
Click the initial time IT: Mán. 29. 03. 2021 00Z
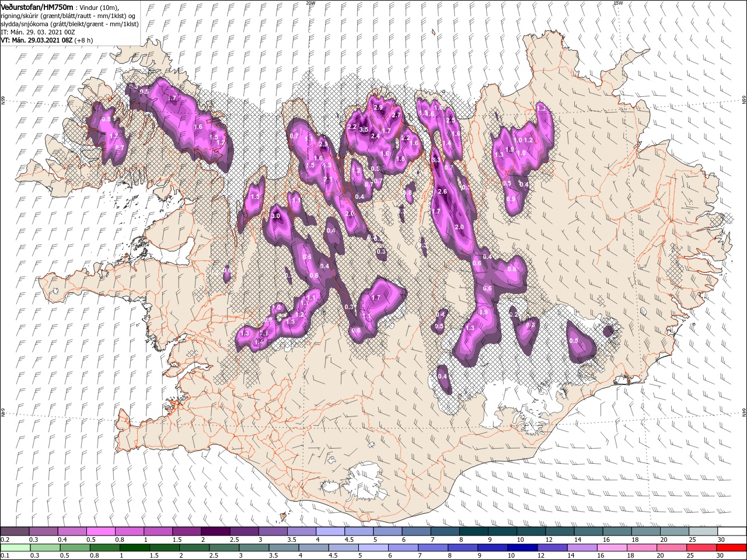coord(37,32)
